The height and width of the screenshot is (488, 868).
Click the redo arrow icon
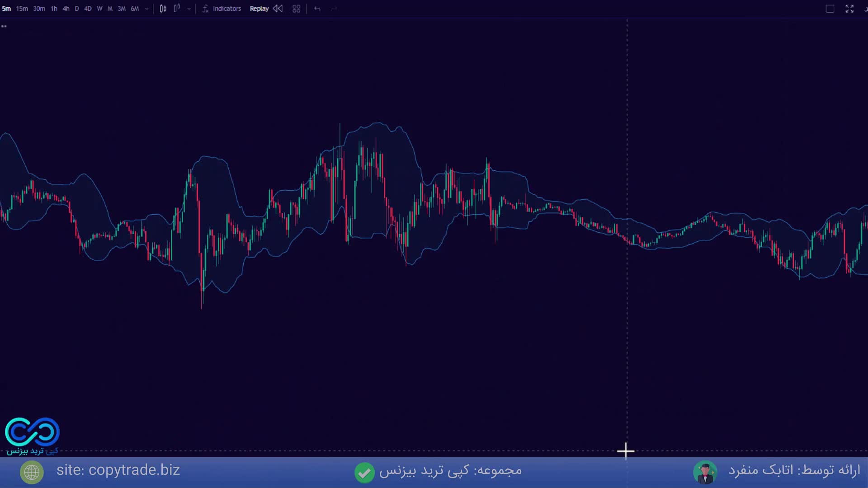tap(334, 9)
